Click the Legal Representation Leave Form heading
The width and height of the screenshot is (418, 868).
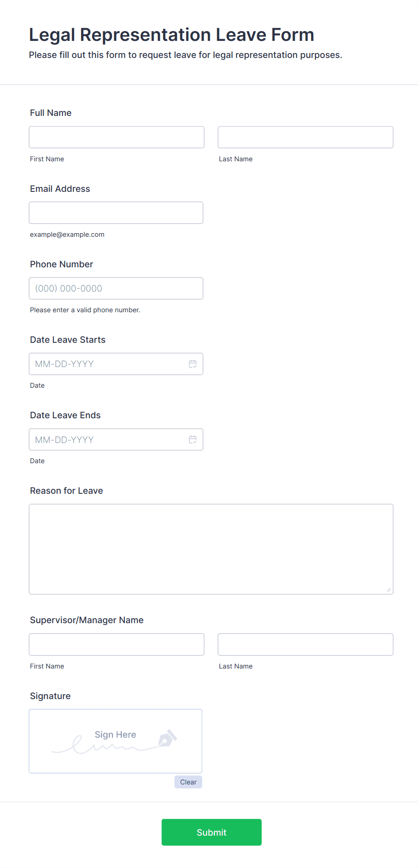[x=171, y=35]
